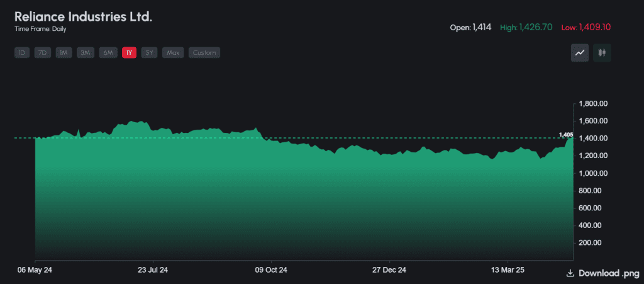Select the 7D time range
644x284 pixels.
[42, 53]
